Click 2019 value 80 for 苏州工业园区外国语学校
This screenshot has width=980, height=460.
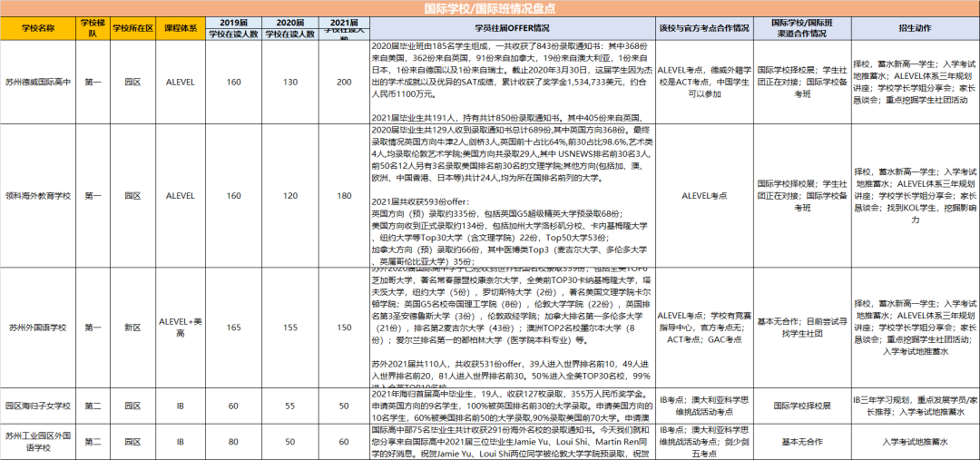click(234, 443)
